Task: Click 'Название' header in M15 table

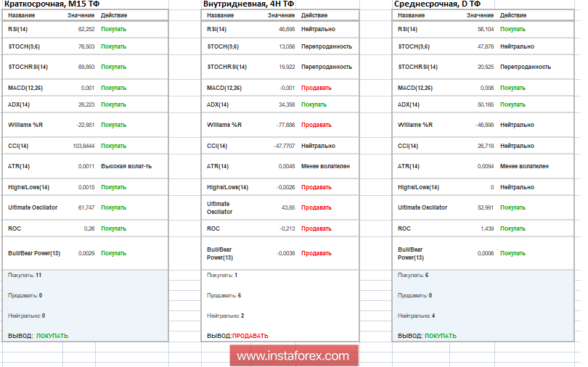Action: [x=21, y=15]
